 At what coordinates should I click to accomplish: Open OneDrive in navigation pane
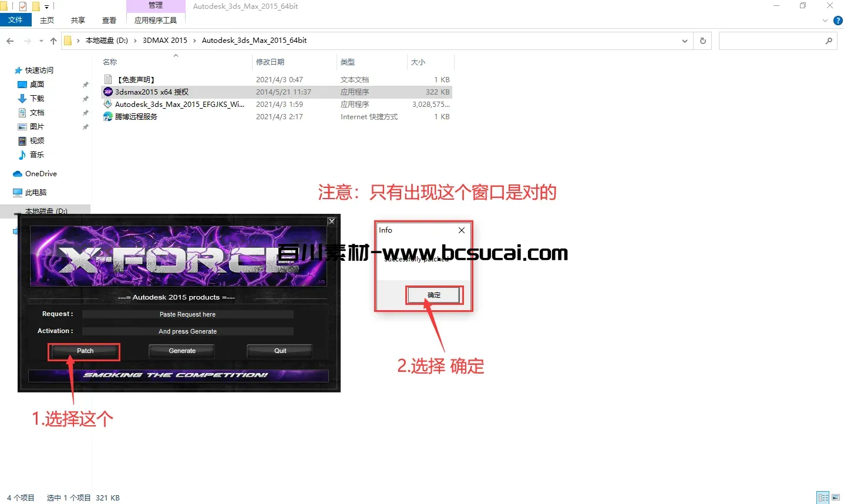41,174
